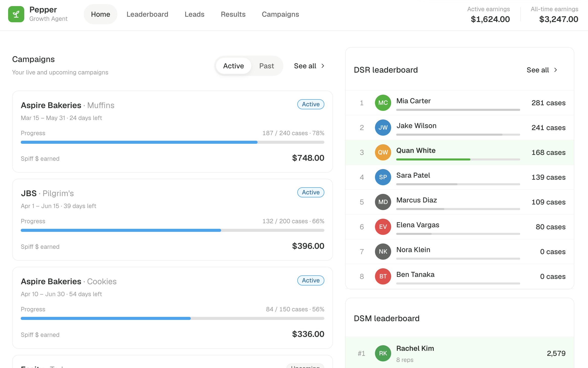Click the 2,579 DSM leaderboard total
This screenshot has height=368, width=588.
[556, 353]
